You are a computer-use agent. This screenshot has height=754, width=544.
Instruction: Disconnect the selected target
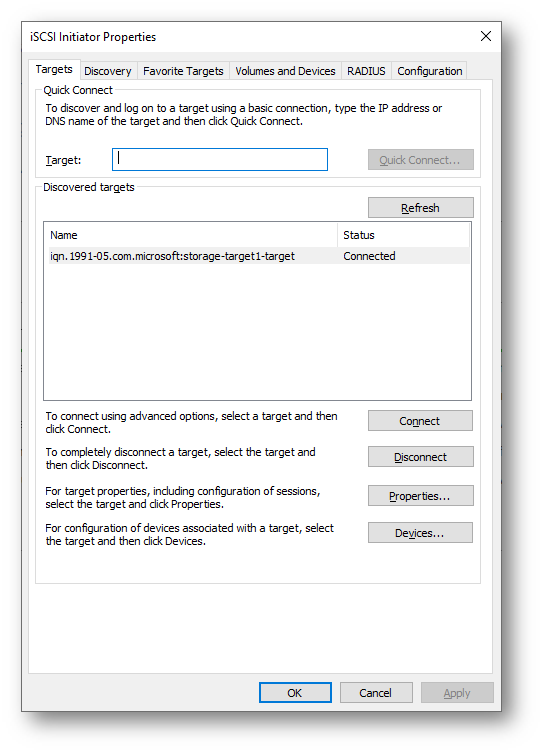[x=420, y=457]
